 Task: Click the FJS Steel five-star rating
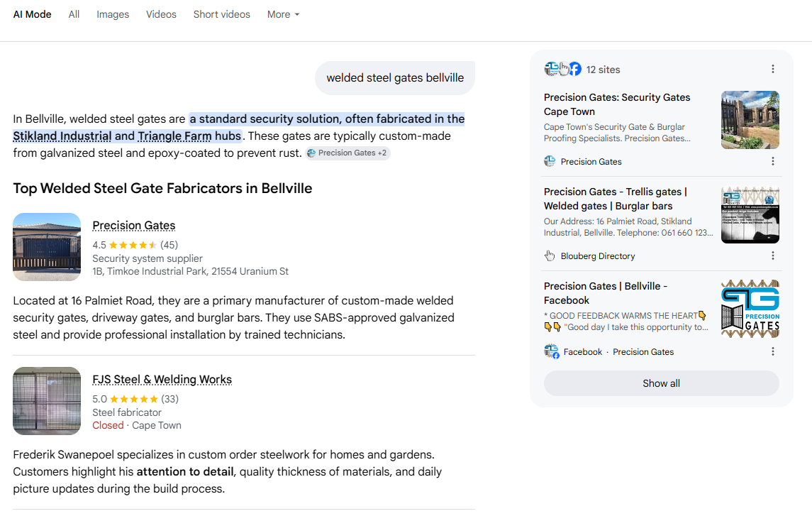tap(133, 399)
